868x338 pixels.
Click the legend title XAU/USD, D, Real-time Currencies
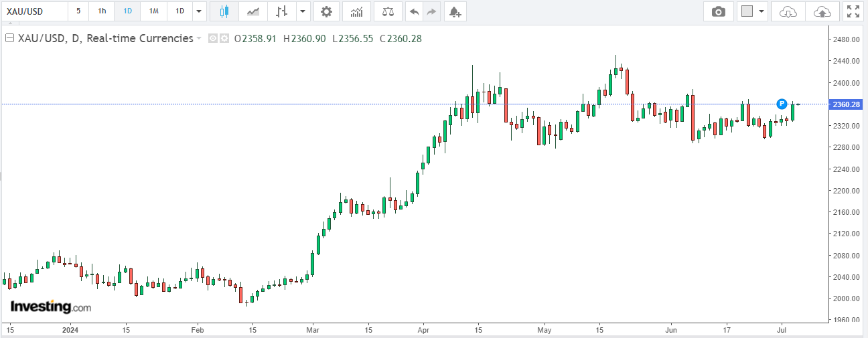click(105, 39)
